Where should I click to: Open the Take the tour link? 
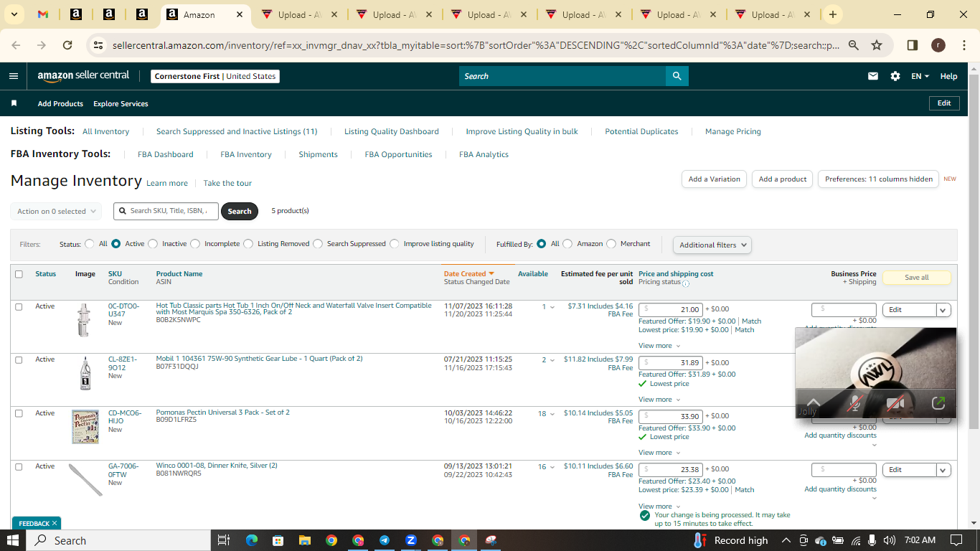pos(227,183)
